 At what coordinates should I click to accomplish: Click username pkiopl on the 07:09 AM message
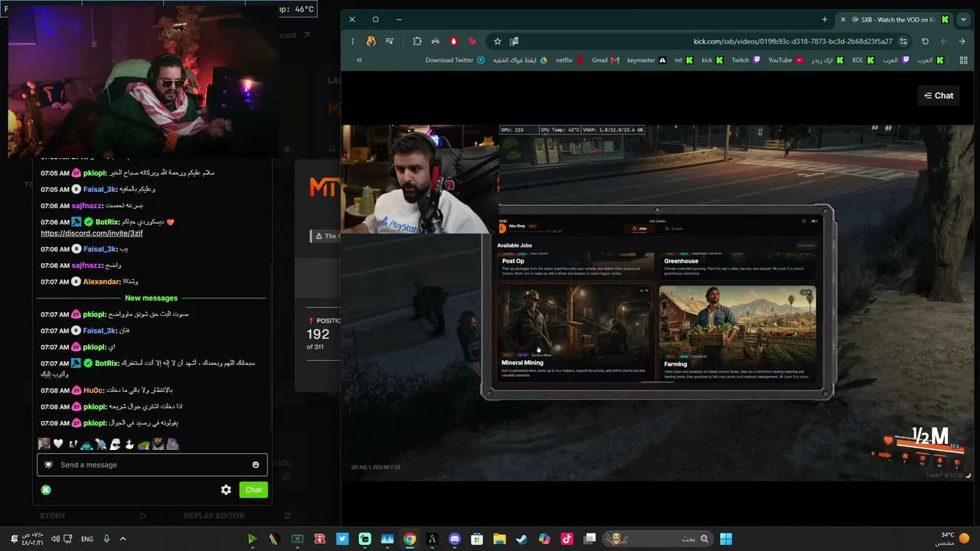(95, 423)
